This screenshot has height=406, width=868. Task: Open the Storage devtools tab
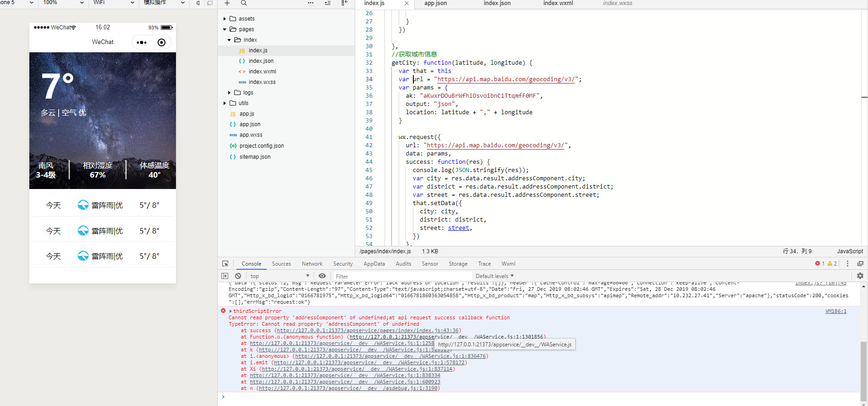click(458, 264)
